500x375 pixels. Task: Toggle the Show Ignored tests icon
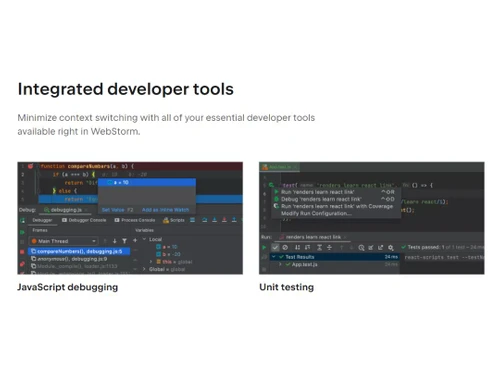point(285,247)
